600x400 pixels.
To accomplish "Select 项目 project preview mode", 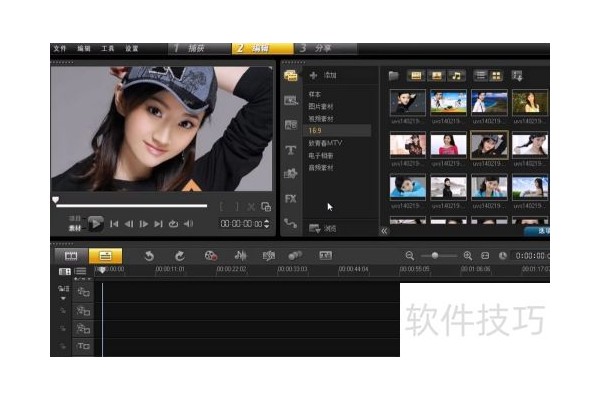I will pyautogui.click(x=75, y=219).
